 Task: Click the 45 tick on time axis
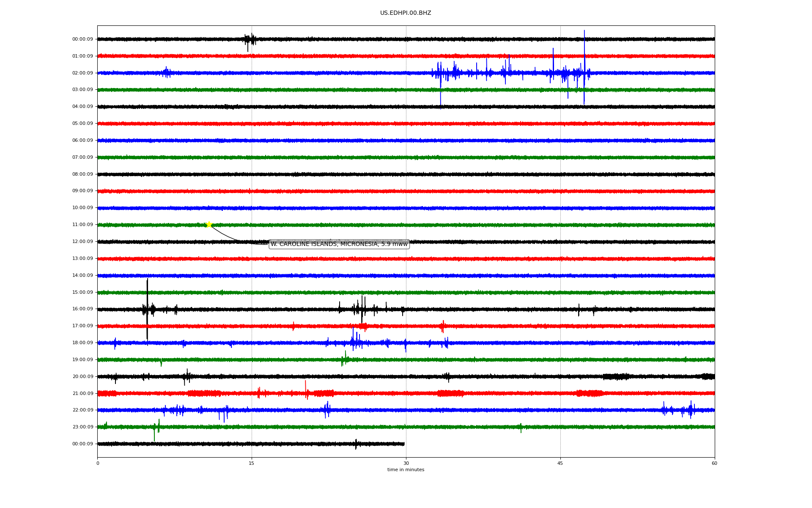click(560, 463)
